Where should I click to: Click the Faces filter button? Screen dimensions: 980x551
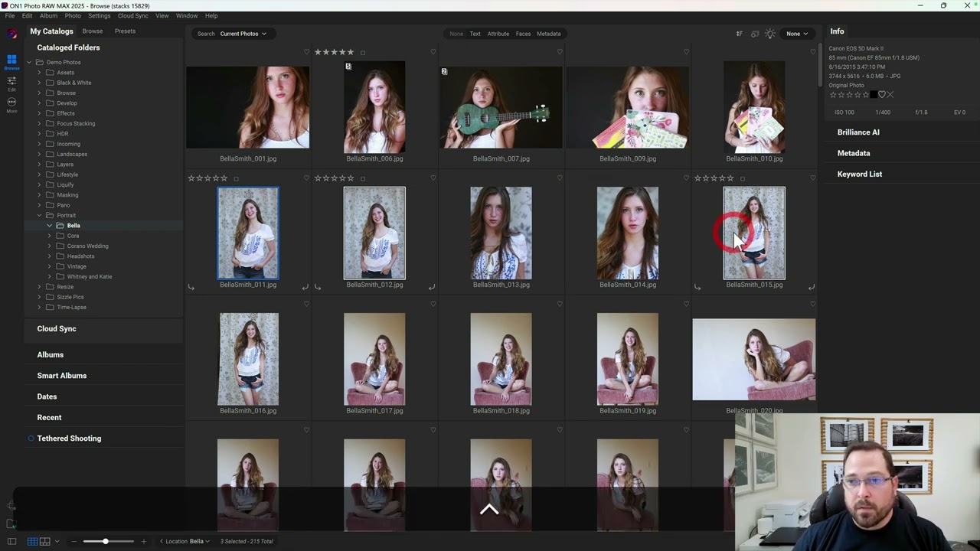coord(523,34)
